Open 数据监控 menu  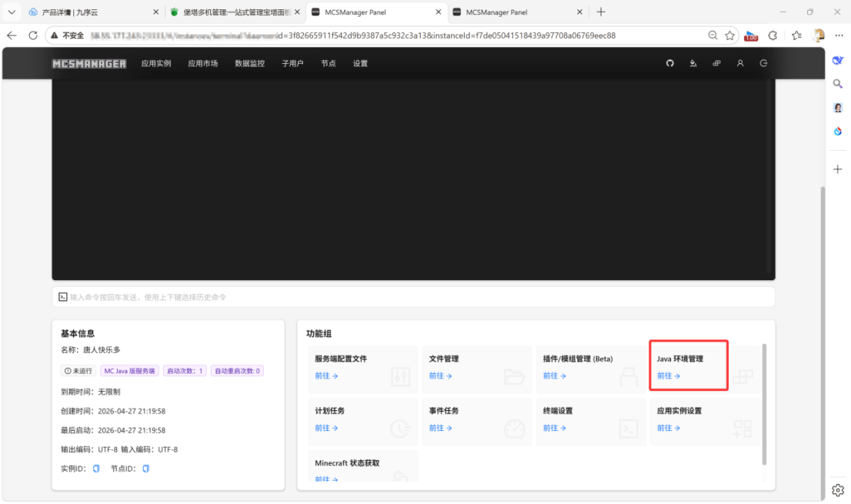point(249,63)
